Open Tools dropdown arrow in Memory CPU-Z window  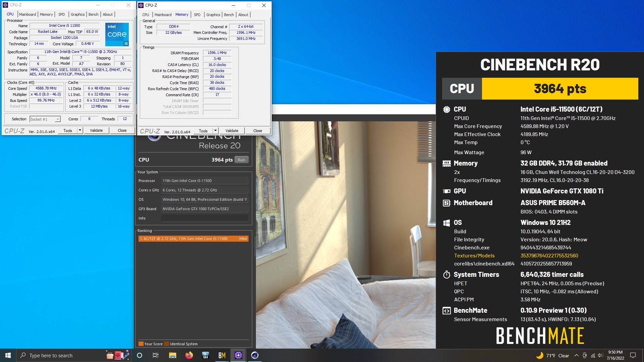pos(215,131)
